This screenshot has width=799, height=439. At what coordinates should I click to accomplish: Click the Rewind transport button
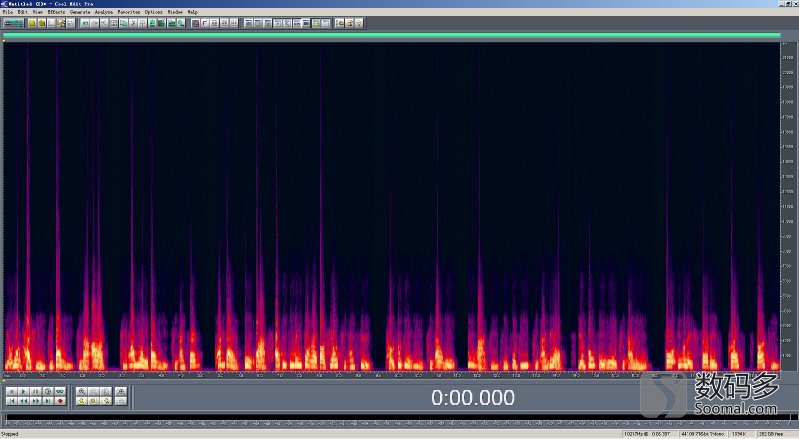tap(24, 401)
